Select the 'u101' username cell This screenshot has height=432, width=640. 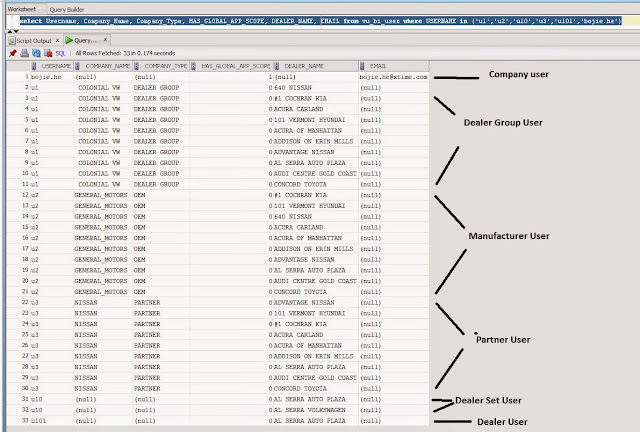pyautogui.click(x=52, y=421)
